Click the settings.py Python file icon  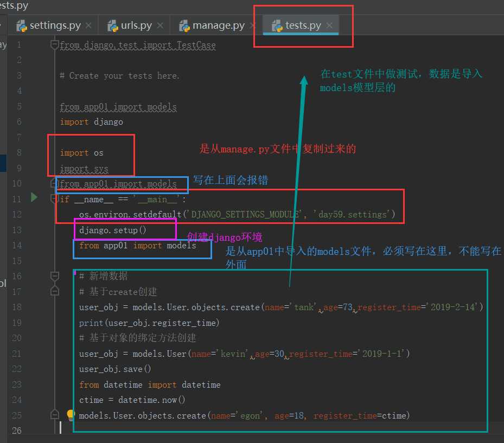click(x=22, y=25)
